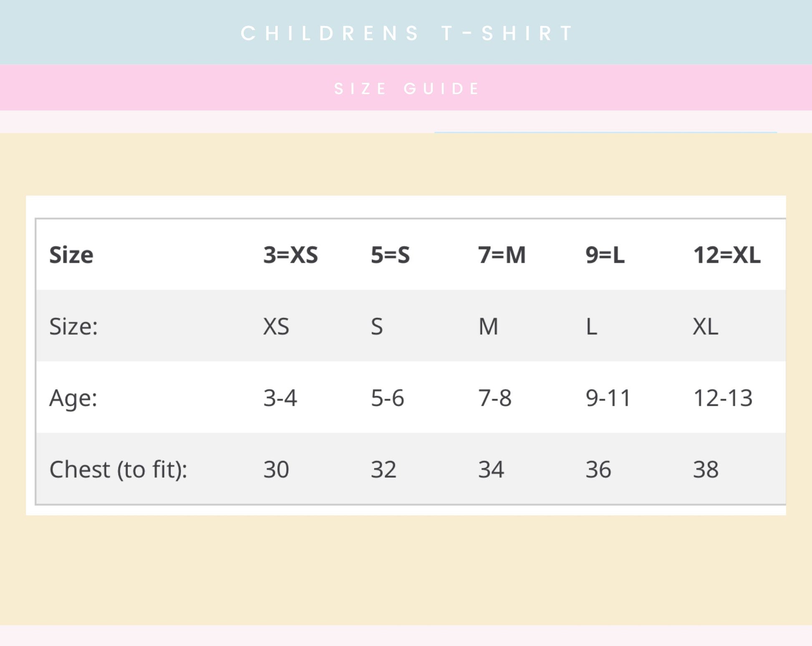Viewport: 812px width, 646px height.
Task: Click the chest measurement 38 cell
Action: tap(706, 470)
